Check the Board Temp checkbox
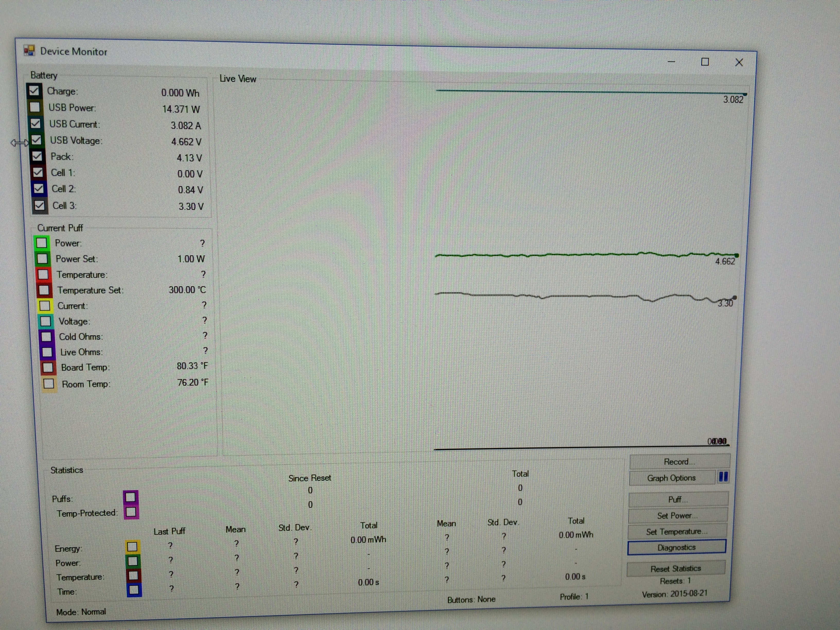This screenshot has width=840, height=630. (48, 367)
